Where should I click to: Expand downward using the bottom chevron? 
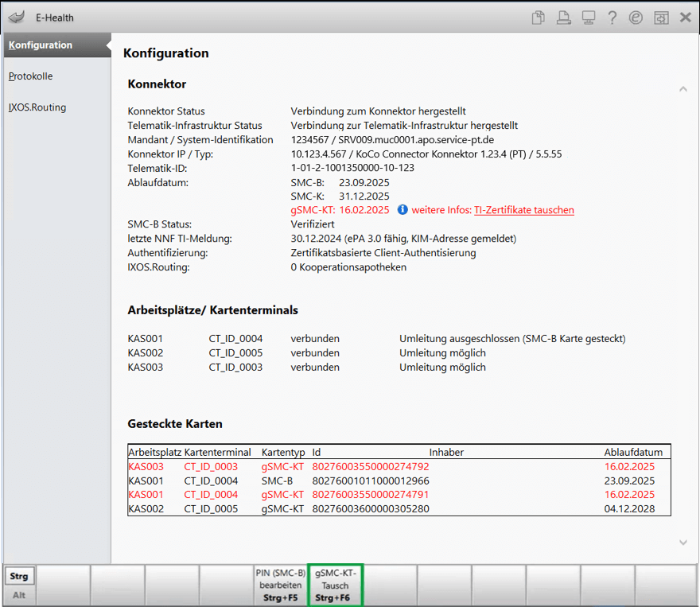[683, 543]
